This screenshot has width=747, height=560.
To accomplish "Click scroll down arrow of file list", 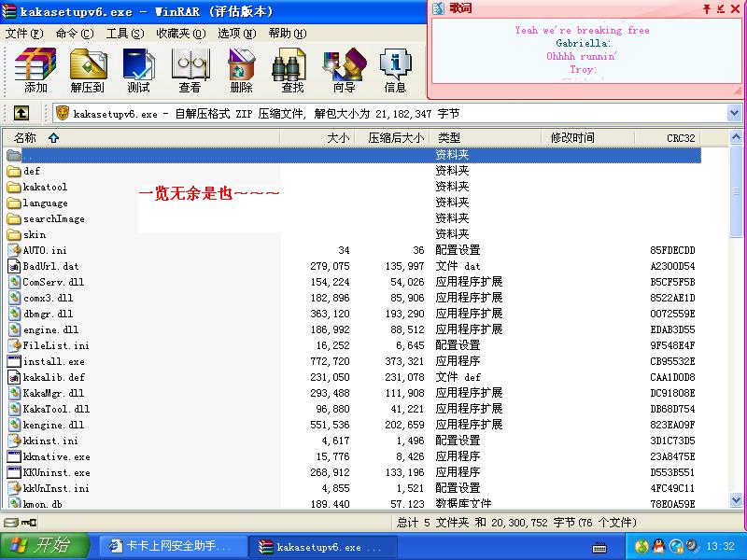I will [736, 500].
